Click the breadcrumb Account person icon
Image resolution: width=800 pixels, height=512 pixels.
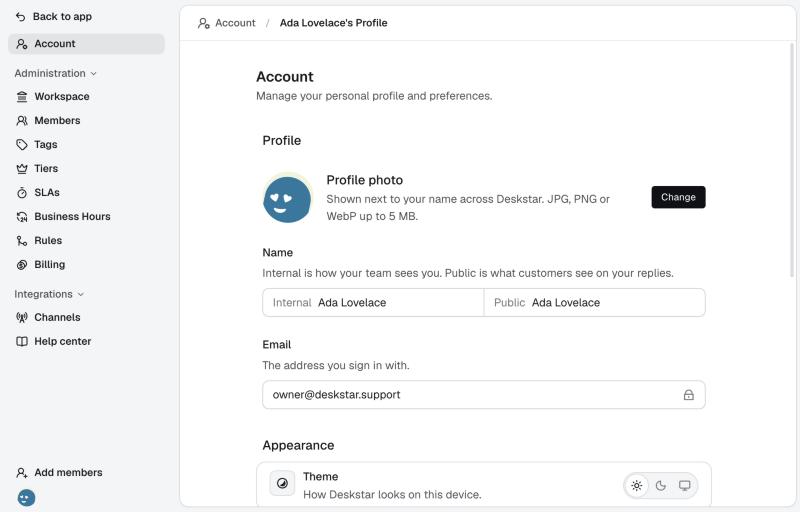(x=204, y=23)
